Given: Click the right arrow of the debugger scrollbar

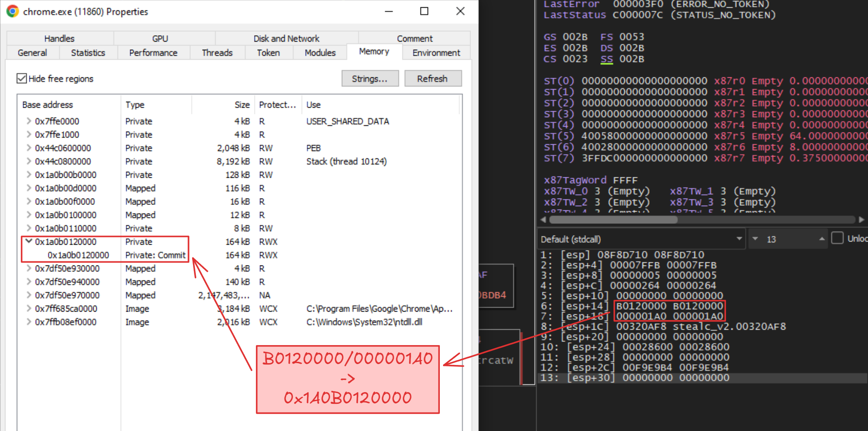Looking at the screenshot, I should [x=861, y=219].
